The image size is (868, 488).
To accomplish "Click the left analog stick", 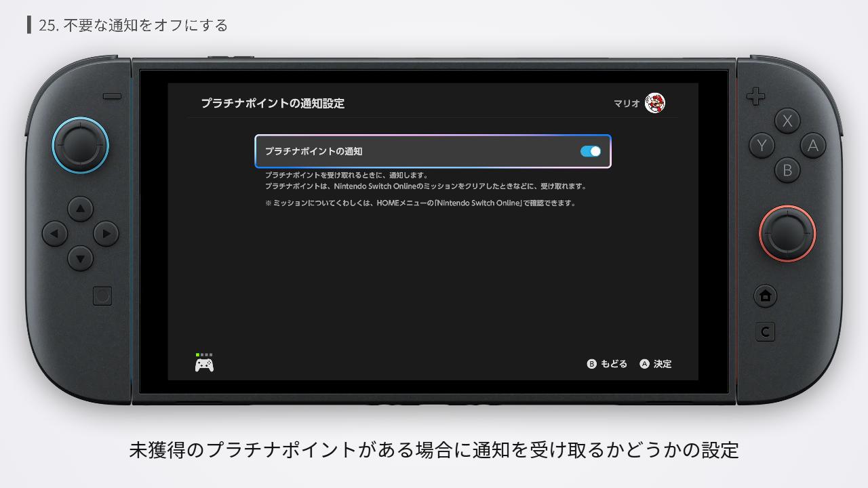I will coord(81,144).
